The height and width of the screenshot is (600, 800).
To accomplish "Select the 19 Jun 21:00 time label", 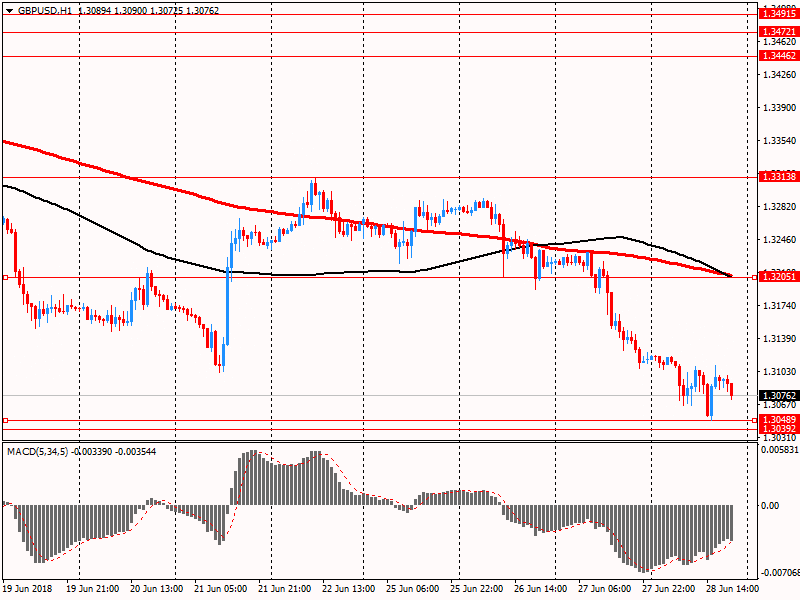I will click(x=93, y=589).
